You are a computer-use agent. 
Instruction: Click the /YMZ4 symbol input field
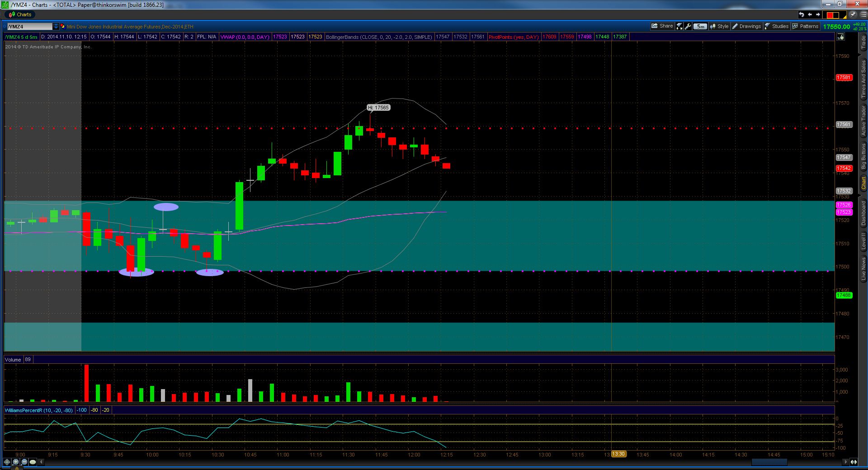point(29,27)
